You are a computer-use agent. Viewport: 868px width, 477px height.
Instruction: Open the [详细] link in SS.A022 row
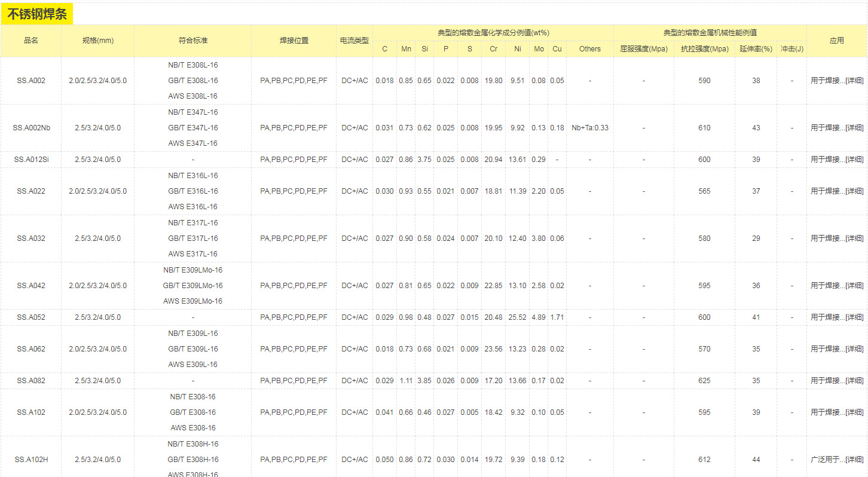coord(854,191)
